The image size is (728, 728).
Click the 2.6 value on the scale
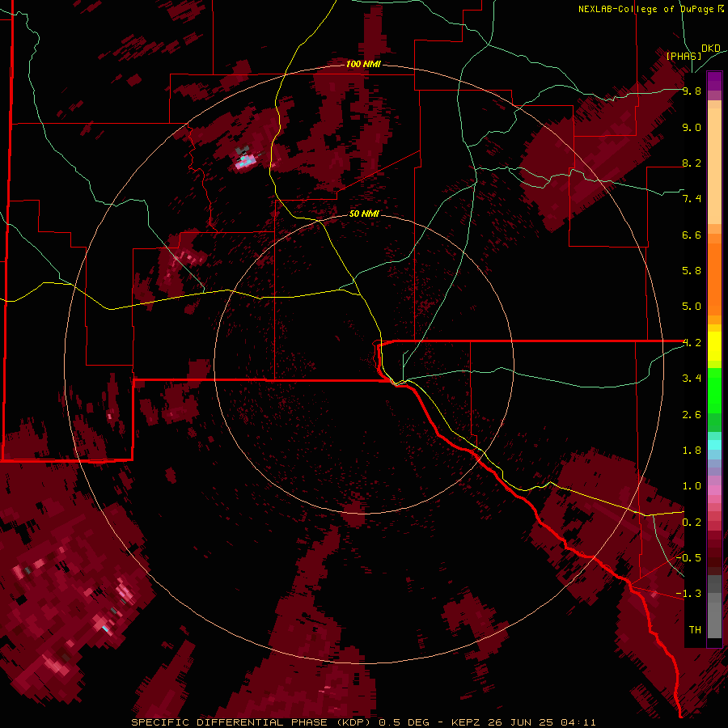coord(692,415)
